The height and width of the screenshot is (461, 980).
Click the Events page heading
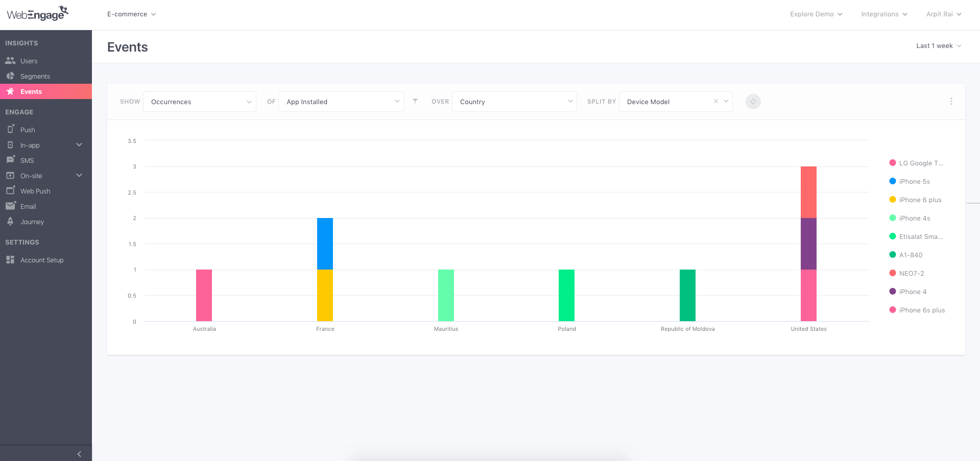click(x=127, y=47)
